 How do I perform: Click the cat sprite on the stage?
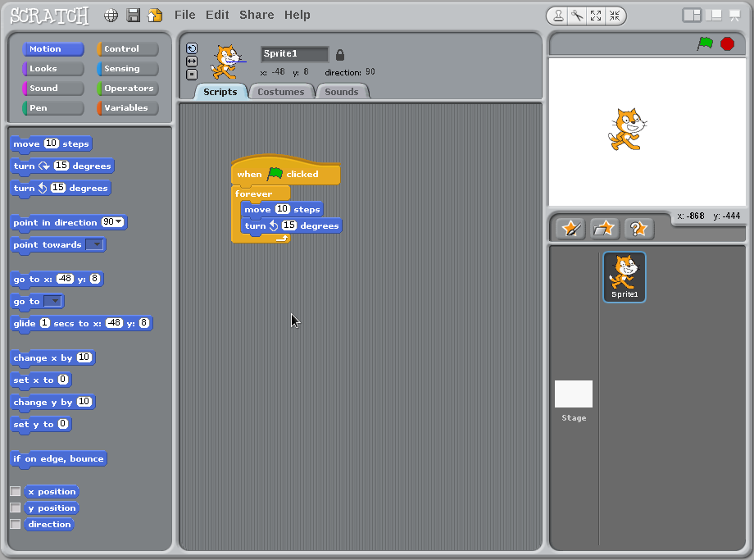pyautogui.click(x=627, y=129)
